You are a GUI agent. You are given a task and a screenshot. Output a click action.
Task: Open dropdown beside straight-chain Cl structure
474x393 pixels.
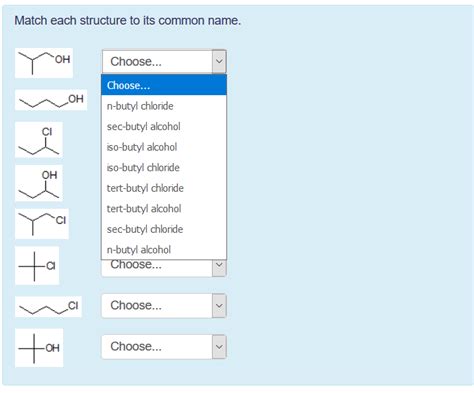(219, 306)
